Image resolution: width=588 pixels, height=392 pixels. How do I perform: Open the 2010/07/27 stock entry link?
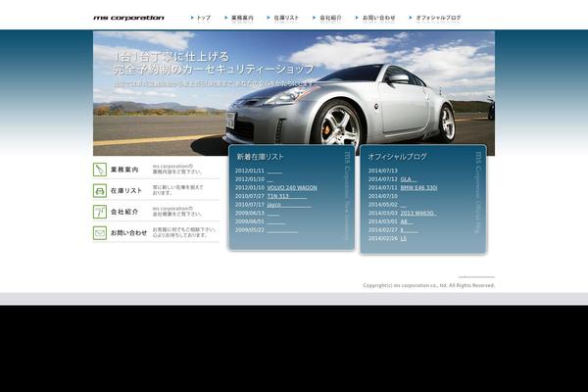286,196
